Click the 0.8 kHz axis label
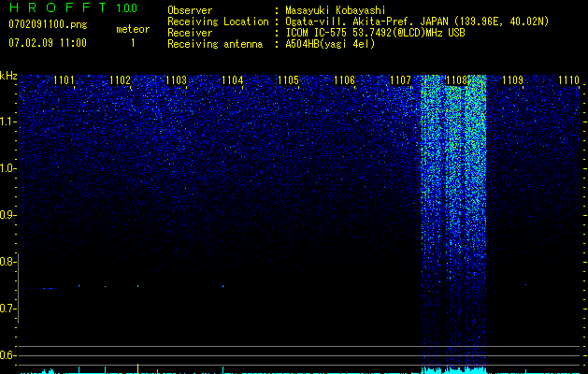The width and height of the screenshot is (588, 374). coord(7,262)
